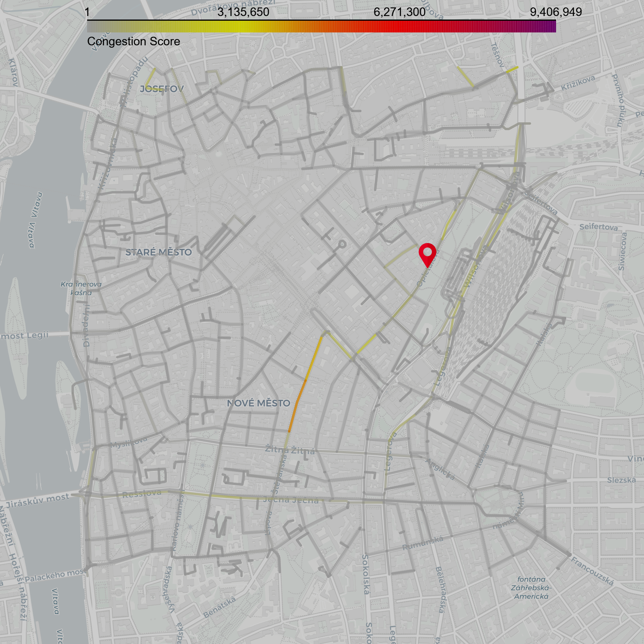644x644 pixels.
Task: Click the legend value "3,135,650"
Action: [x=243, y=12]
